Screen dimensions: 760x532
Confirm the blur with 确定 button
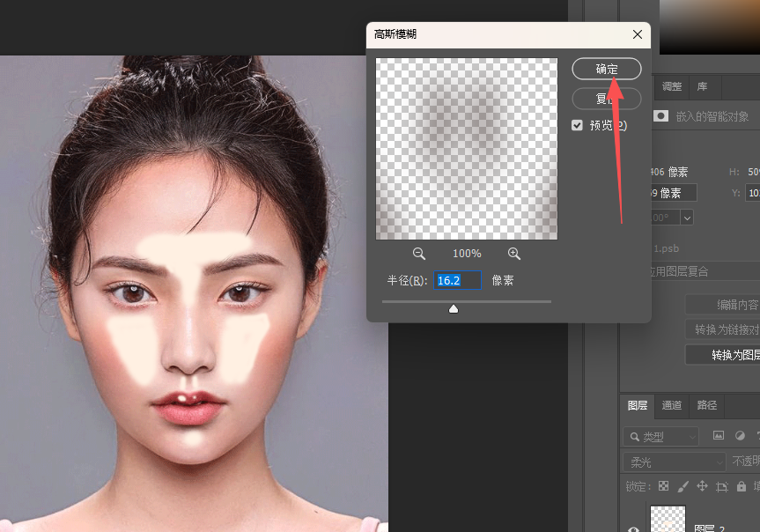point(607,69)
